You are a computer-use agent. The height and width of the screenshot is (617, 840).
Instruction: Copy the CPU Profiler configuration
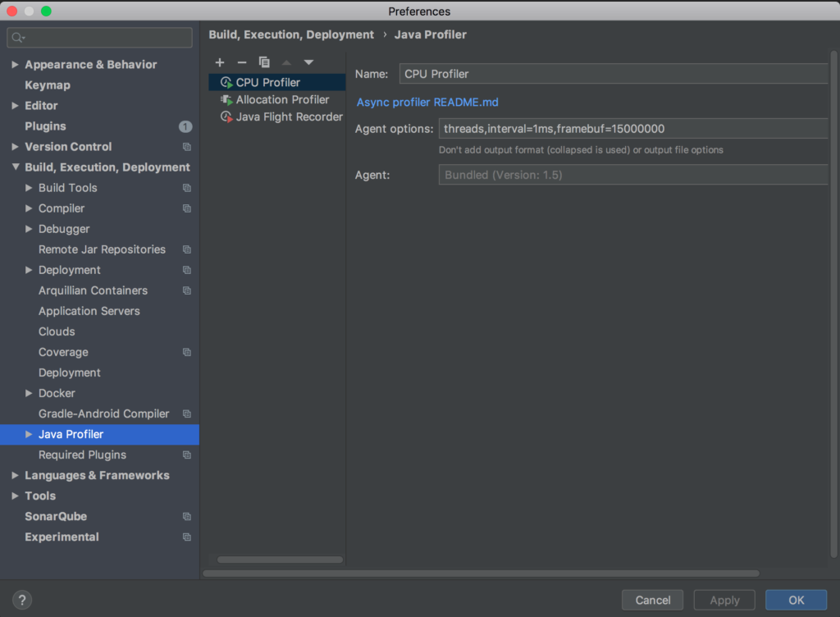pos(264,62)
